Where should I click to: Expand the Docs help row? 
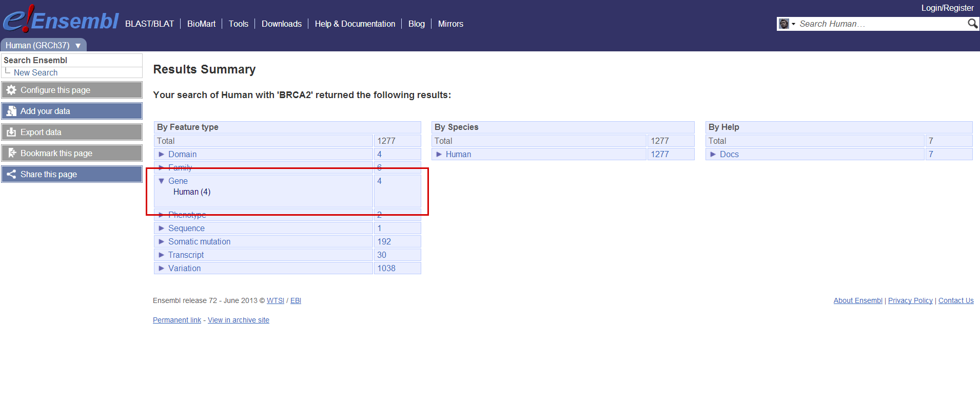tap(713, 154)
